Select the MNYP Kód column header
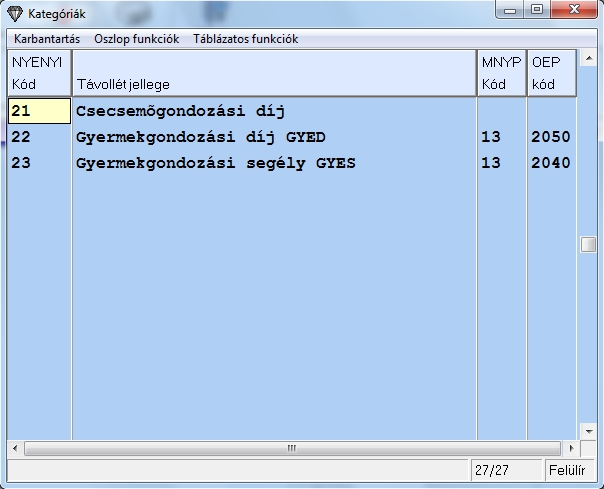Image resolution: width=604 pixels, height=489 pixels. tap(500, 73)
